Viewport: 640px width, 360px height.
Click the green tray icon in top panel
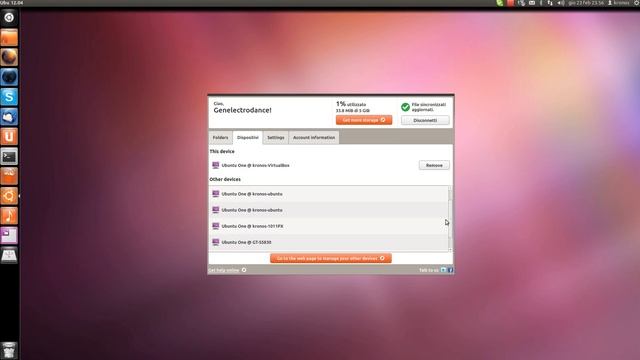pyautogui.click(x=500, y=3)
